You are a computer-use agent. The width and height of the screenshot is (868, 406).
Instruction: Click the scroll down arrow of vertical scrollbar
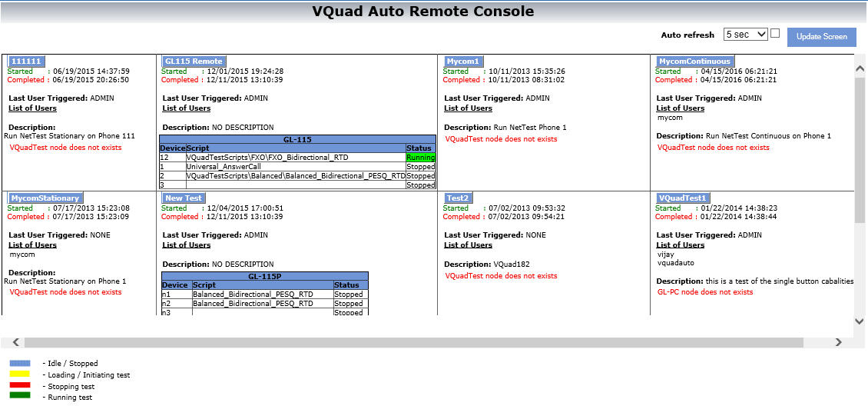[x=860, y=321]
